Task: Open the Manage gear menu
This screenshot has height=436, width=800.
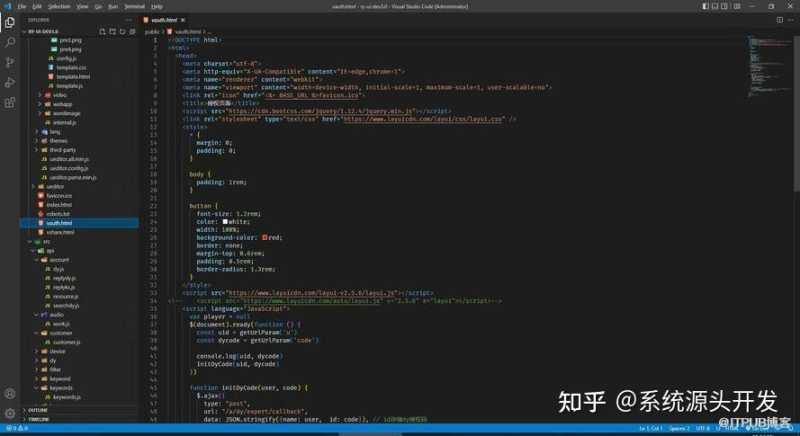Action: coord(10,413)
